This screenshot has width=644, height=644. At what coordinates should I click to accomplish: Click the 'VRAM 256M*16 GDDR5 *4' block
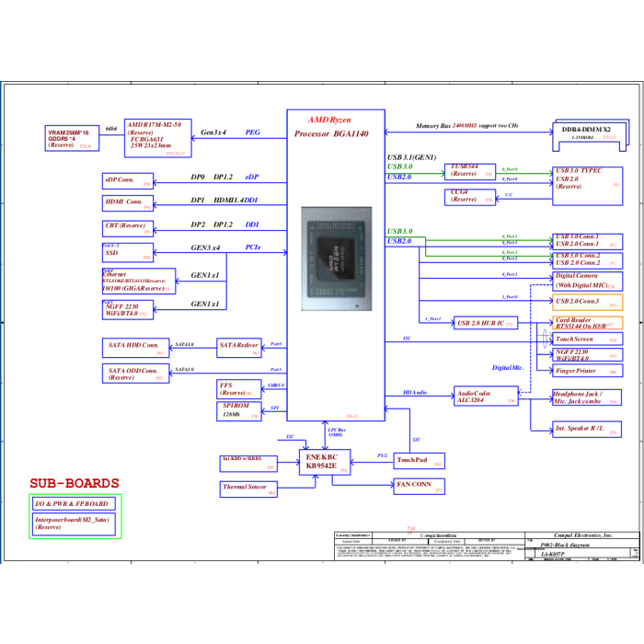tap(72, 138)
